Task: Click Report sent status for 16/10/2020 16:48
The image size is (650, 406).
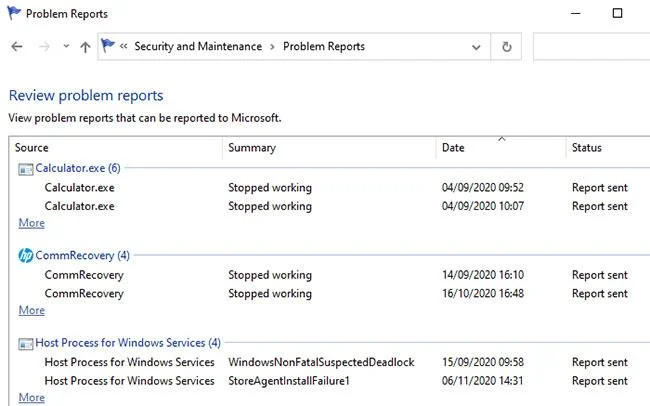Action: click(600, 294)
